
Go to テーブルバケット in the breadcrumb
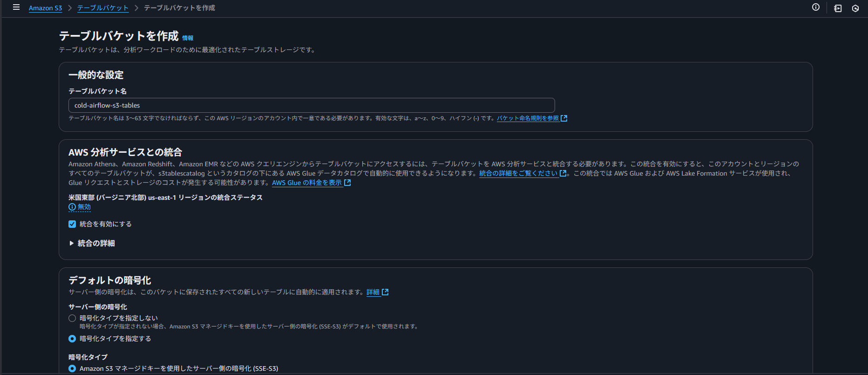103,8
